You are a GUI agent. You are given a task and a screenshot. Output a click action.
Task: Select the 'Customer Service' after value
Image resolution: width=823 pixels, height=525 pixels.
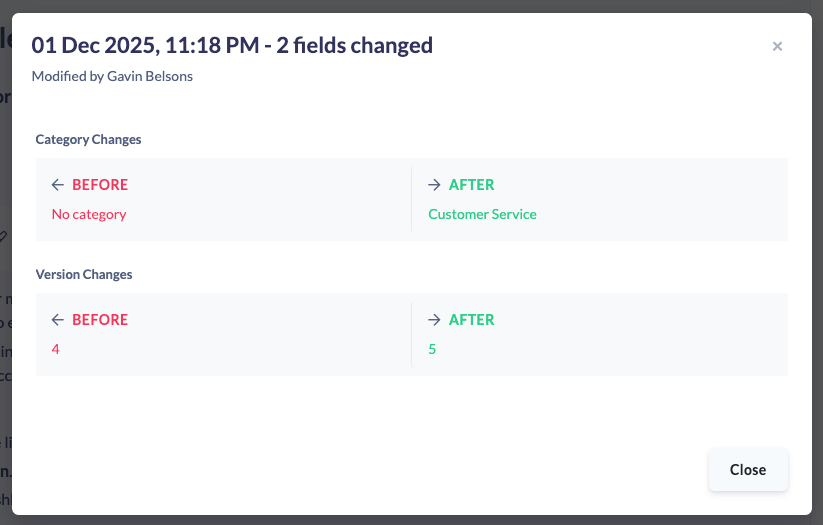(482, 214)
